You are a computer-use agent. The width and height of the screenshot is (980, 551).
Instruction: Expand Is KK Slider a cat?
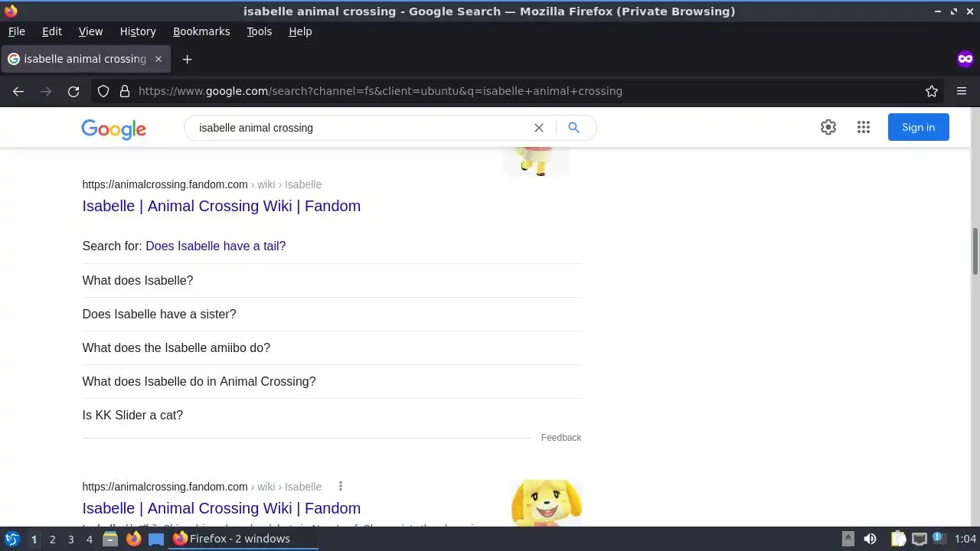point(332,415)
